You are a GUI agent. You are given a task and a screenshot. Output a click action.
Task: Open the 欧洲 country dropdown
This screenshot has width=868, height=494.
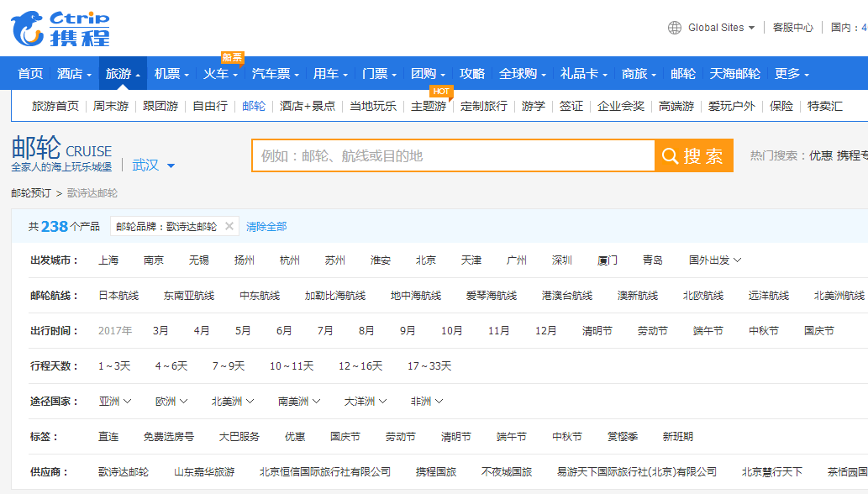pyautogui.click(x=171, y=402)
